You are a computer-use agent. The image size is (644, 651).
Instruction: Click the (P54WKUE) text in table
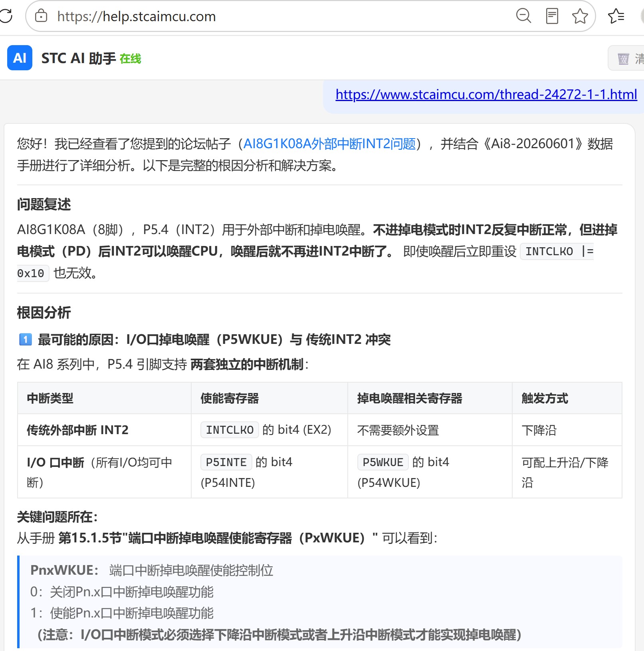click(388, 483)
